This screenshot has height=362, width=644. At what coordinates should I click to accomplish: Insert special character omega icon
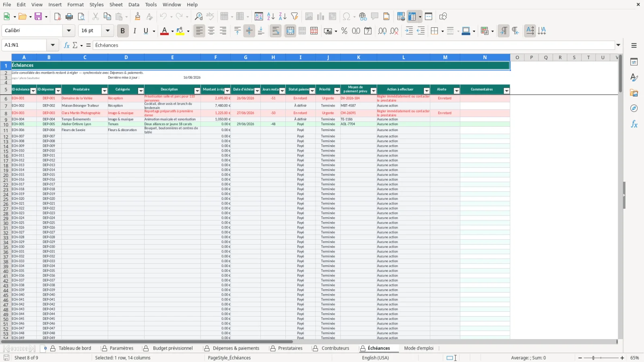point(346,16)
